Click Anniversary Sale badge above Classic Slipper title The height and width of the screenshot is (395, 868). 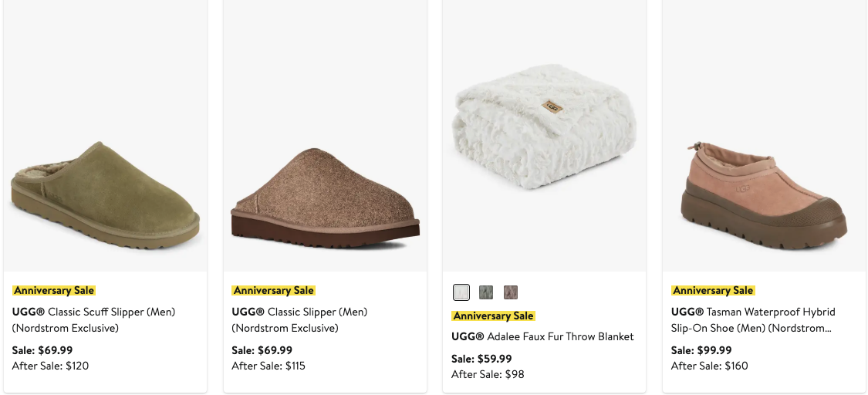(x=274, y=291)
